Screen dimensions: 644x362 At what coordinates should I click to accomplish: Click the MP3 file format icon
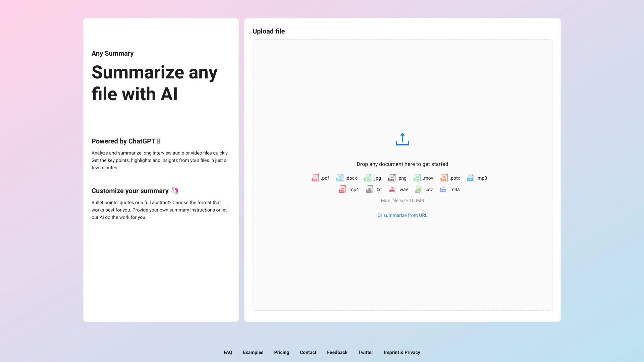pos(470,177)
